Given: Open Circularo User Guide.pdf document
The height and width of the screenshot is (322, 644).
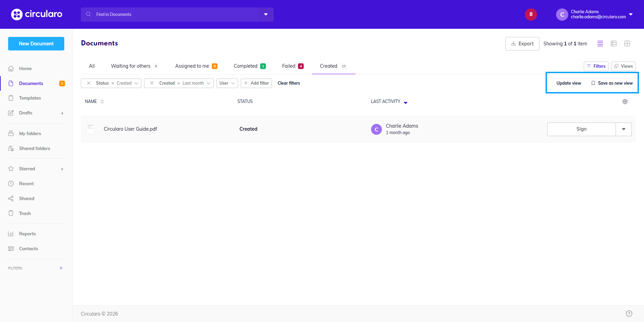Looking at the screenshot, I should (130, 129).
